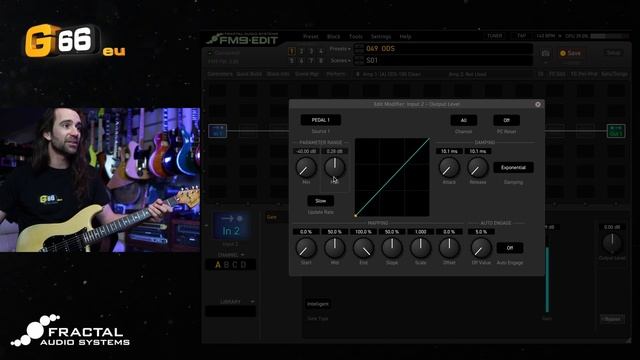
Task: Select the Min value field -40.00 dB
Action: pos(306,151)
